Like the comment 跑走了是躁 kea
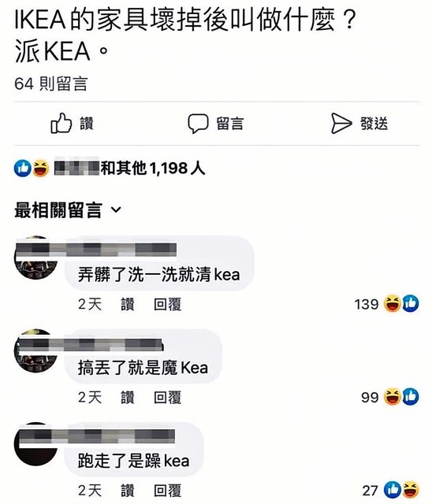 pos(128,491)
